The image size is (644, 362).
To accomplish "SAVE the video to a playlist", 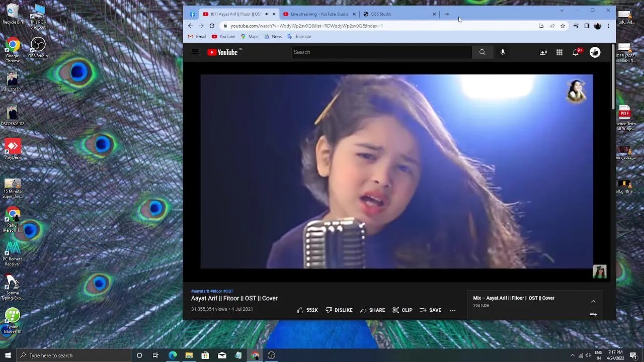I will (431, 310).
